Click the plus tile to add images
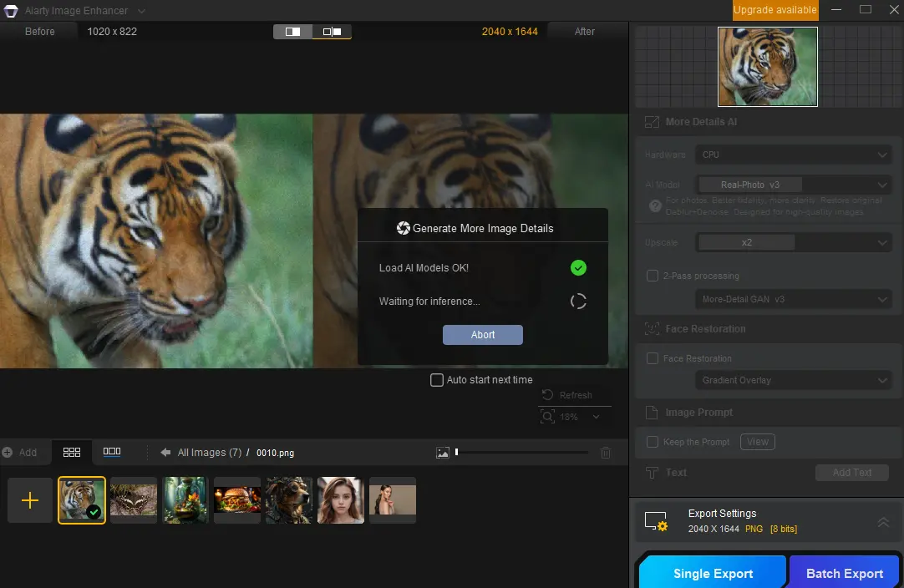 point(30,499)
